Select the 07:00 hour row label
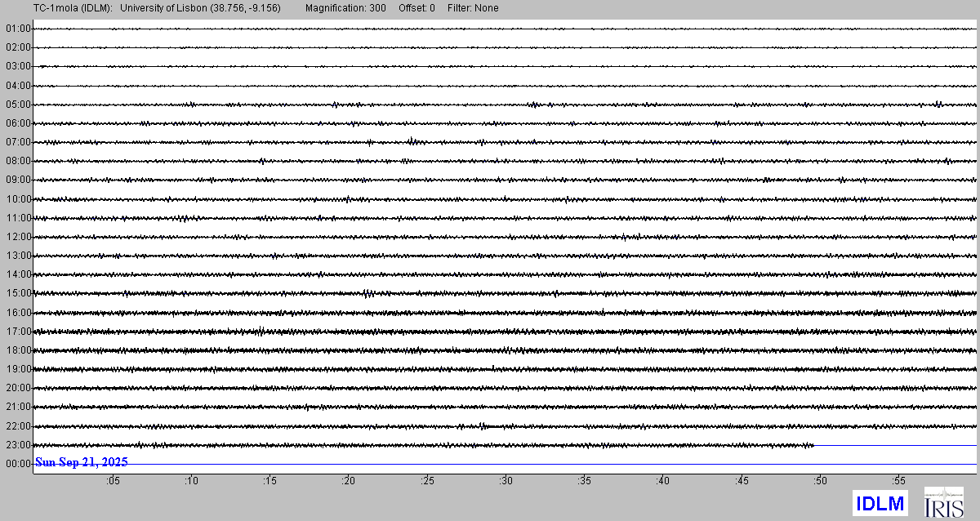This screenshot has height=521, width=980. coord(17,142)
